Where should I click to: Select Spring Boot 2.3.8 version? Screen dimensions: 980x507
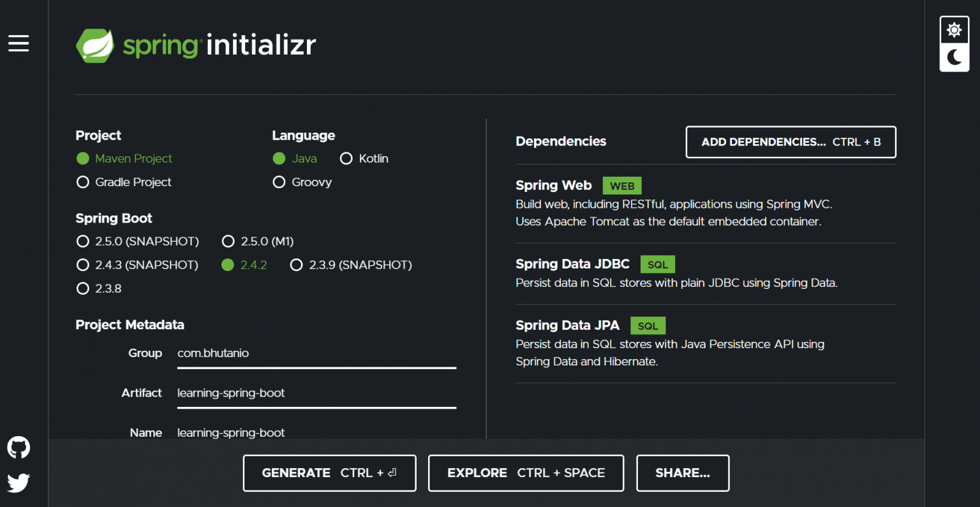99,288
